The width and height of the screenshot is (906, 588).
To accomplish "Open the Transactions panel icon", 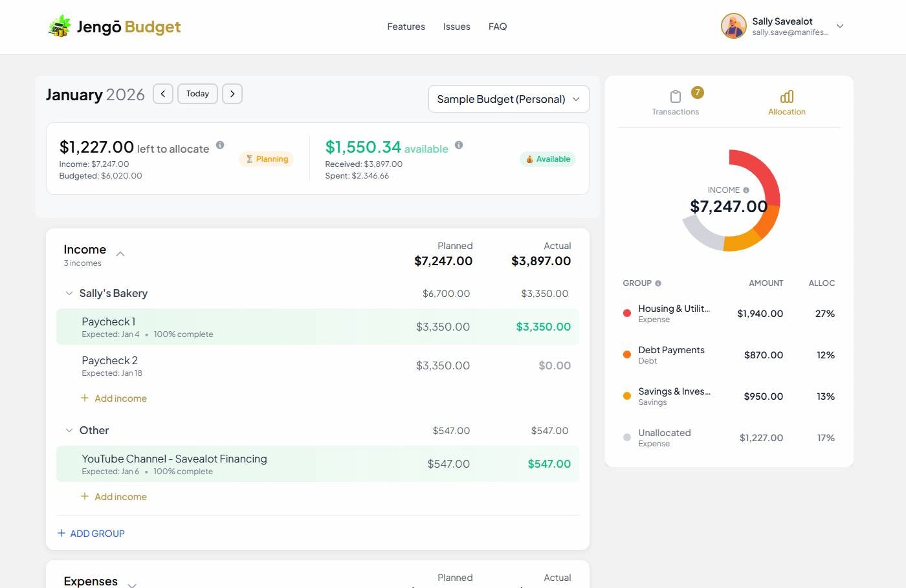I will pos(675,96).
